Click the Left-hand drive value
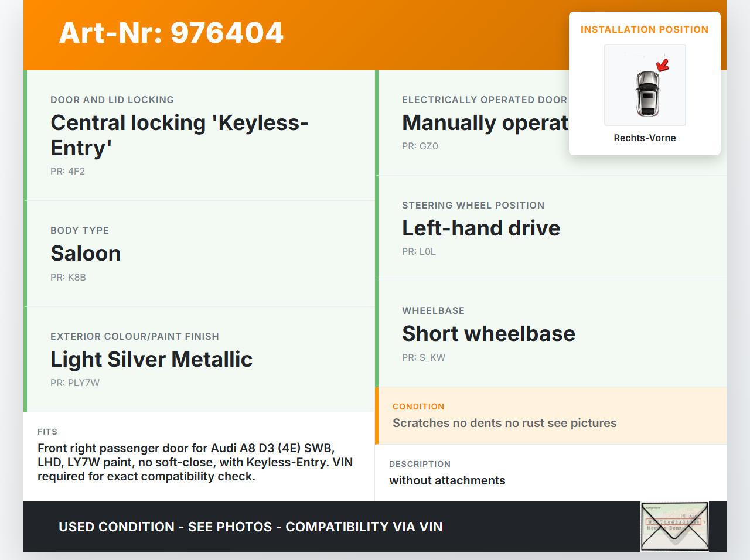The width and height of the screenshot is (750, 560). (481, 228)
